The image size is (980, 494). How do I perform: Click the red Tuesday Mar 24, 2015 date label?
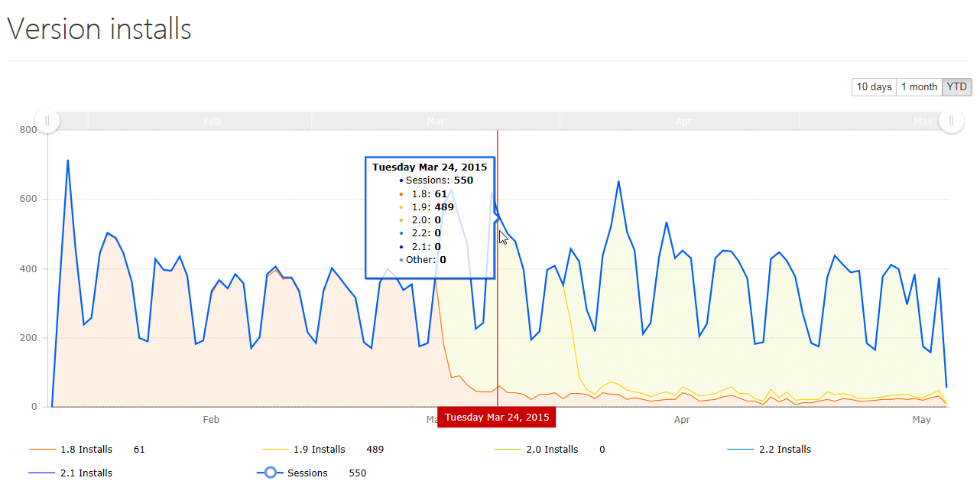(497, 418)
